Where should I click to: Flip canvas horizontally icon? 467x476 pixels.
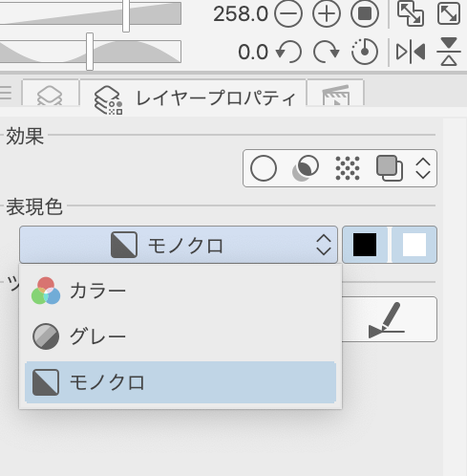click(411, 52)
